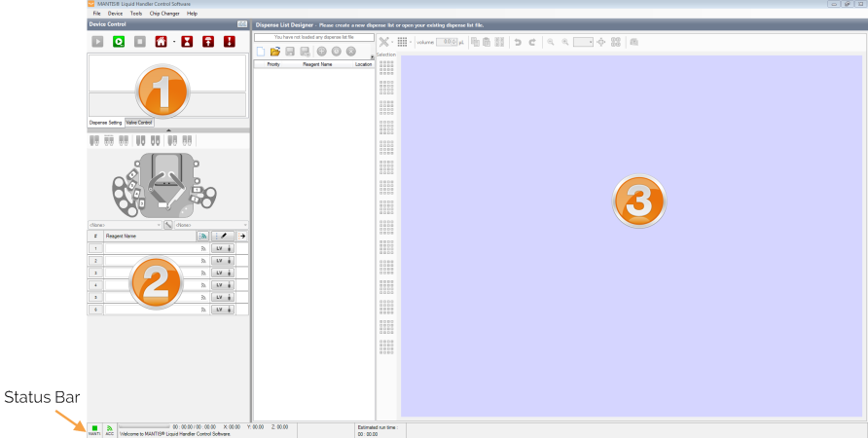This screenshot has height=438, width=868.
Task: Click the red Home device icon
Action: click(x=161, y=42)
